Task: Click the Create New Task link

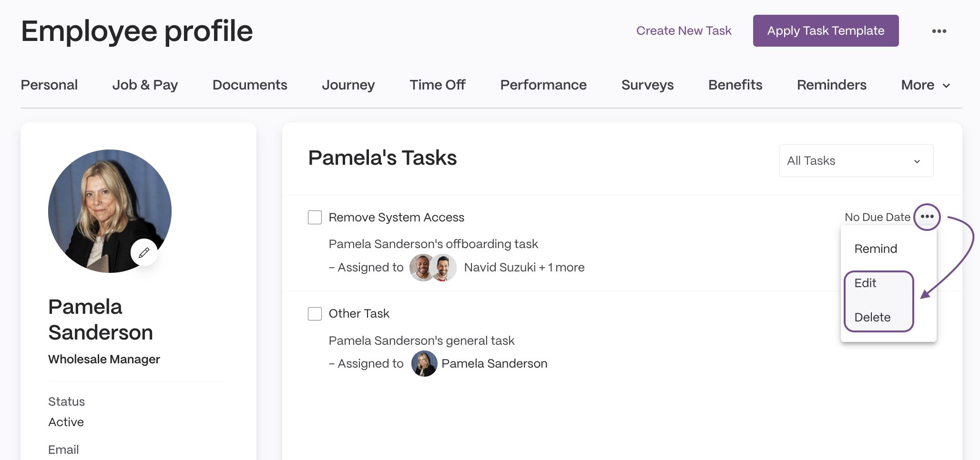Action: (684, 31)
